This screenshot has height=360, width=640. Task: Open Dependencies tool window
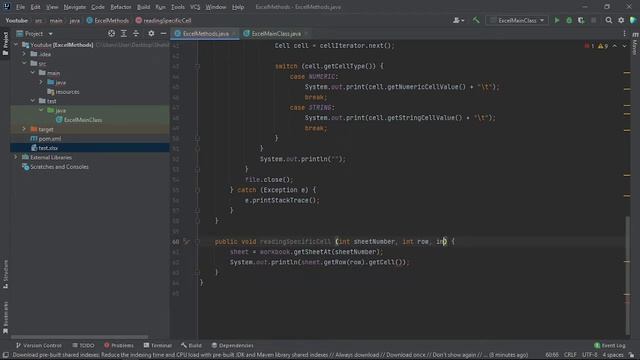(232, 345)
